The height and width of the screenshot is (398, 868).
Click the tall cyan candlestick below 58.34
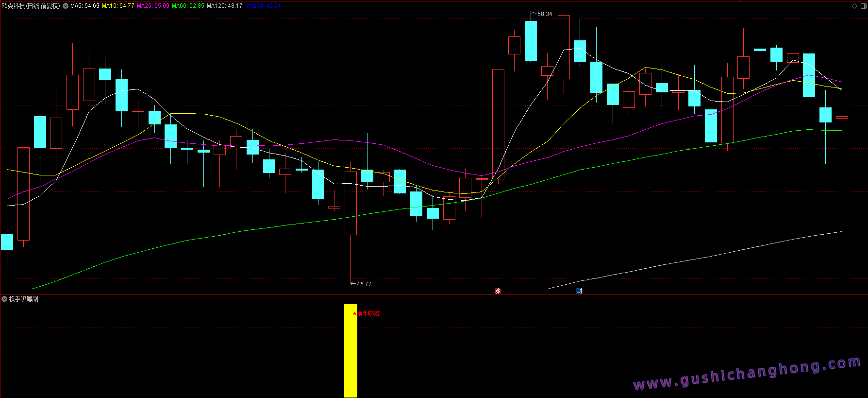pyautogui.click(x=531, y=41)
